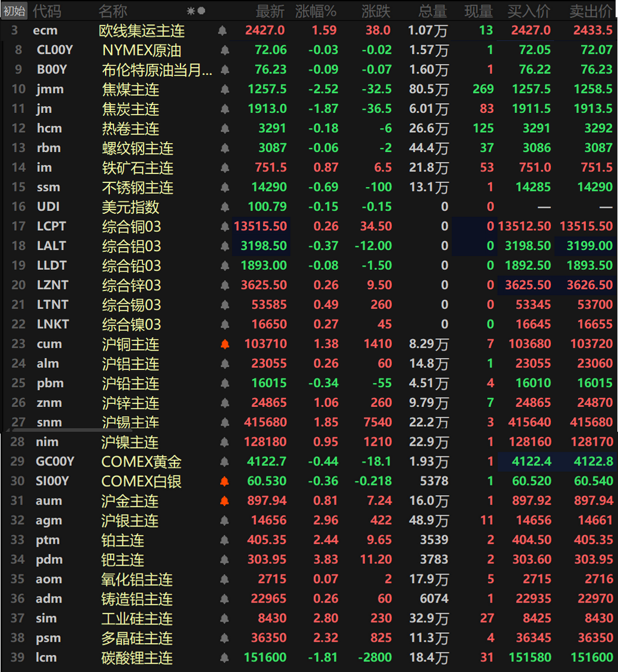Click the 36350 latest price for 多晶硅主连
The image size is (618, 672).
click(269, 638)
